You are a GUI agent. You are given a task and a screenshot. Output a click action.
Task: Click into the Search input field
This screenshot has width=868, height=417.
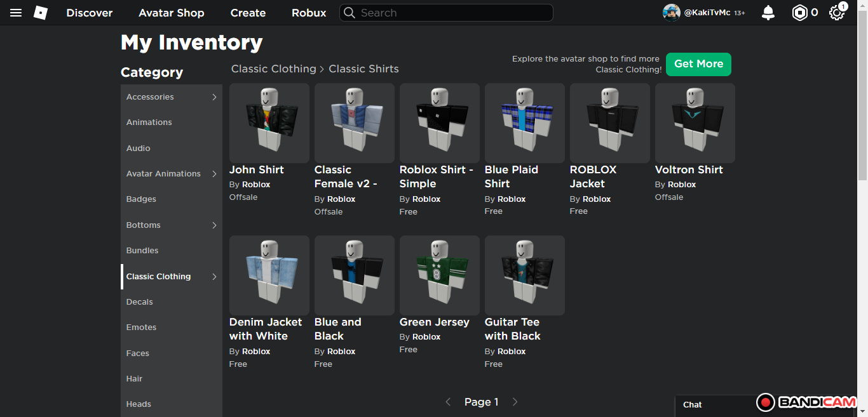tap(452, 13)
